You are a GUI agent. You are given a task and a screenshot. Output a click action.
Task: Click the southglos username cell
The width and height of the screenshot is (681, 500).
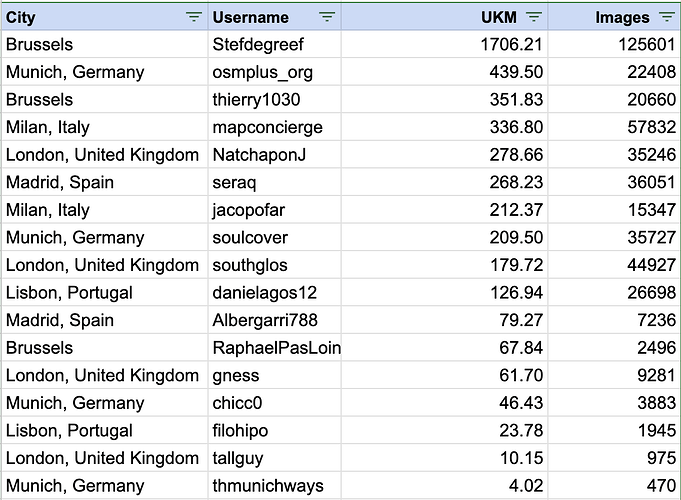pyautogui.click(x=274, y=265)
